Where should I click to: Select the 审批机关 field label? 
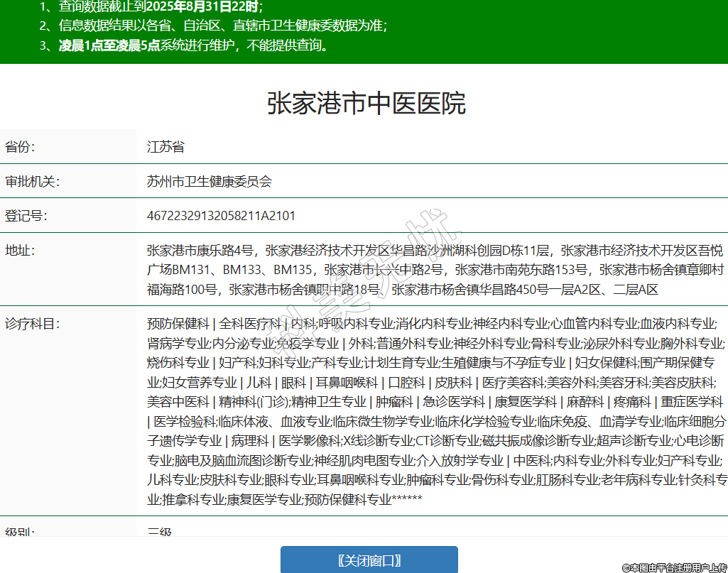(33, 181)
